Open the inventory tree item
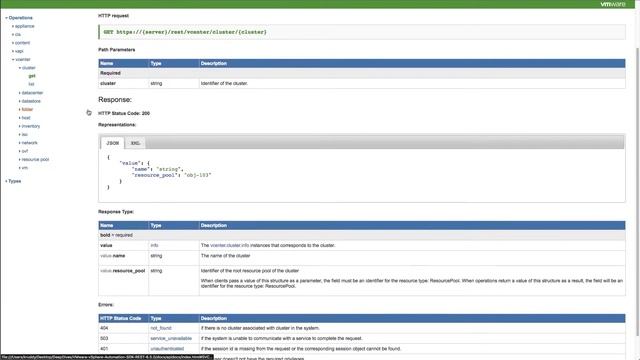The image size is (640, 360). click(x=31, y=126)
